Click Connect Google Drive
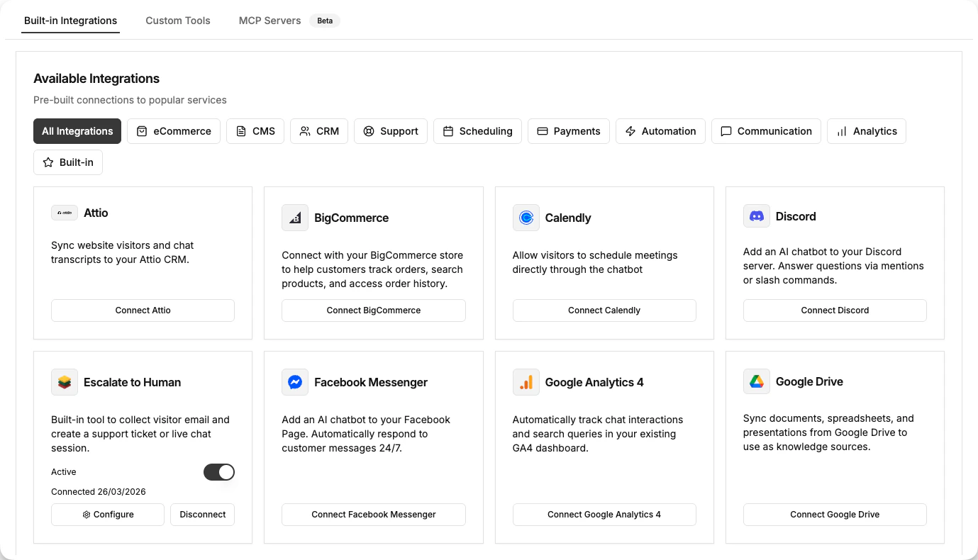 click(x=835, y=514)
